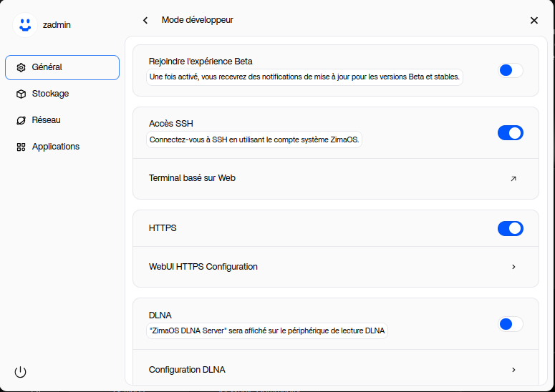Image resolution: width=555 pixels, height=392 pixels.
Task: Click the gear icon beside Général
Action: (x=21, y=67)
